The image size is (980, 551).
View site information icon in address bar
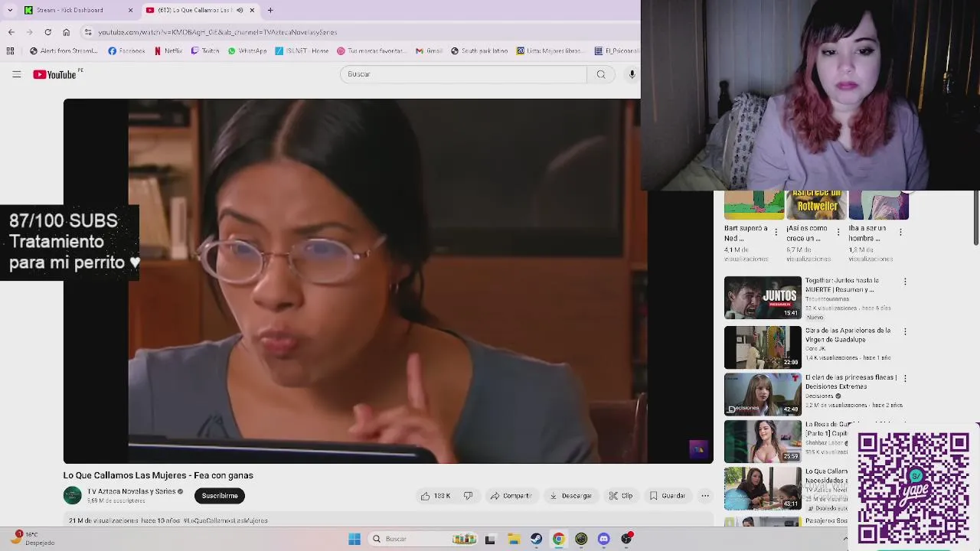point(88,32)
